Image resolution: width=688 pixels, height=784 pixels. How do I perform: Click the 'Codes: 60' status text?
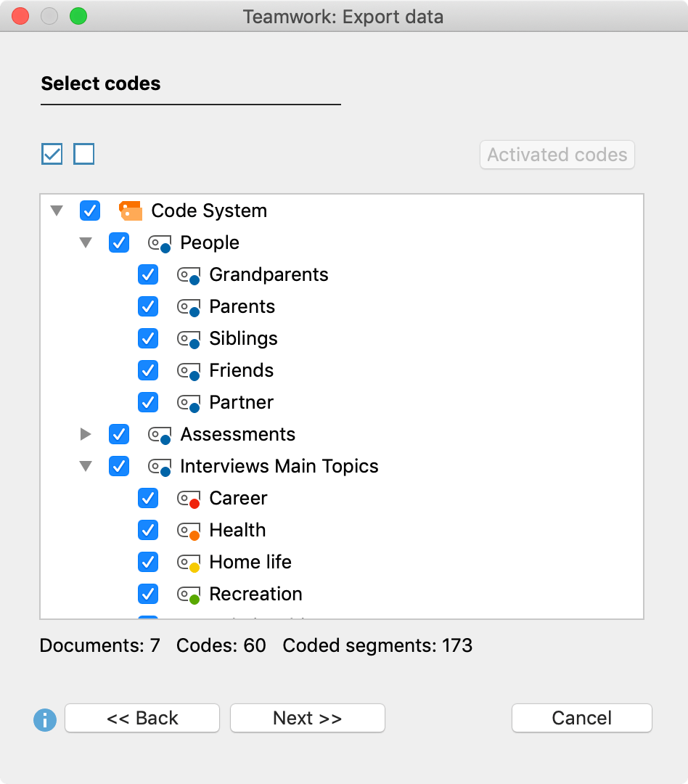tap(221, 645)
